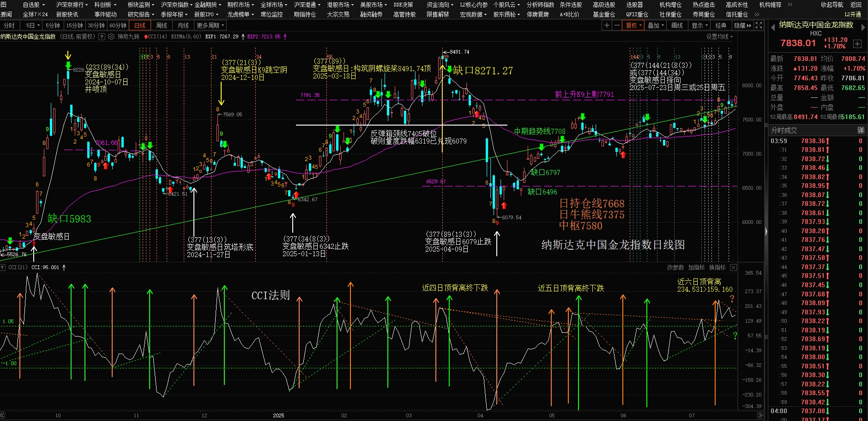868x421 pixels.
Task: Switch to 周线 weekly period
Action: pyautogui.click(x=162, y=25)
